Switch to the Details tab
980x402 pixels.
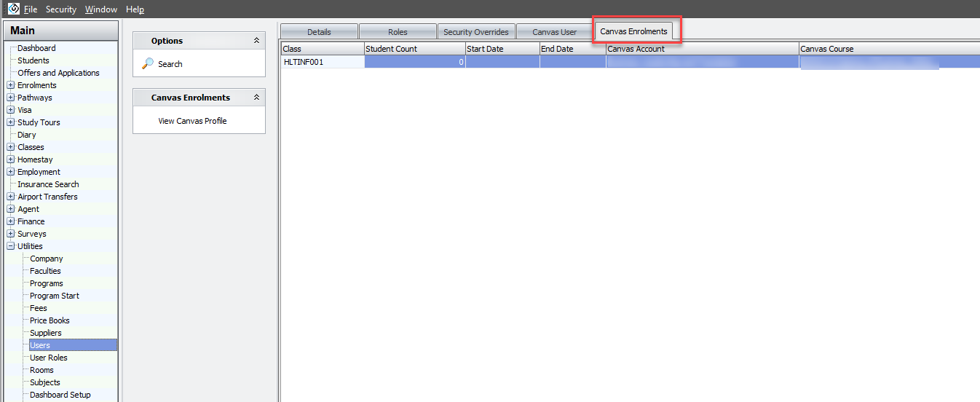tap(319, 32)
